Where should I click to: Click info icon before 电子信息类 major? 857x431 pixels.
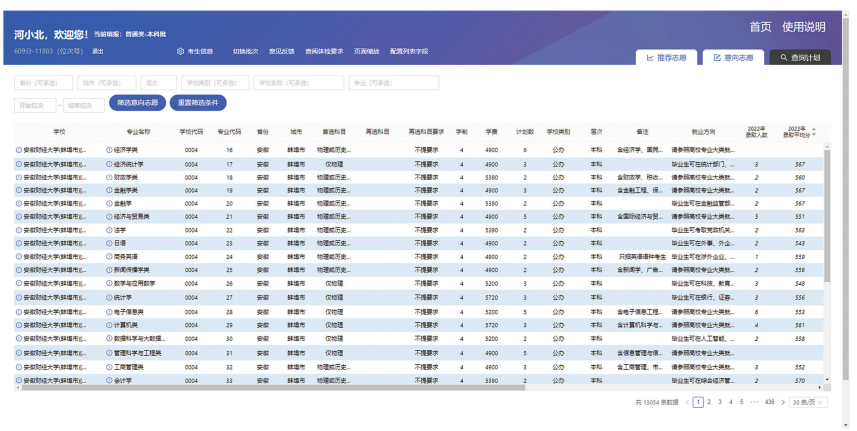click(x=109, y=312)
